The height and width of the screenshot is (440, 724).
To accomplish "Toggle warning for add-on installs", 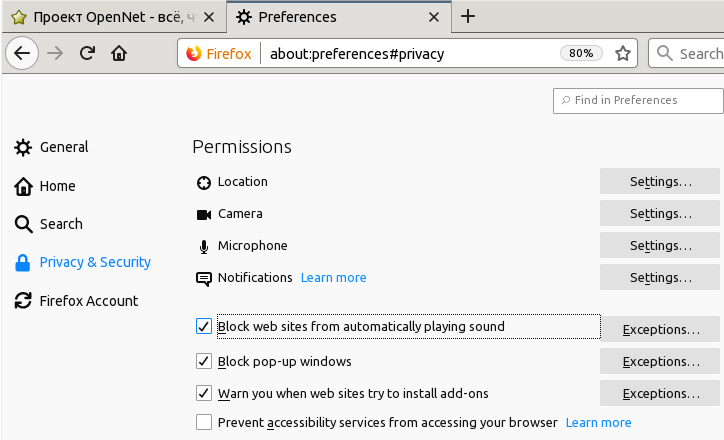I will [204, 393].
